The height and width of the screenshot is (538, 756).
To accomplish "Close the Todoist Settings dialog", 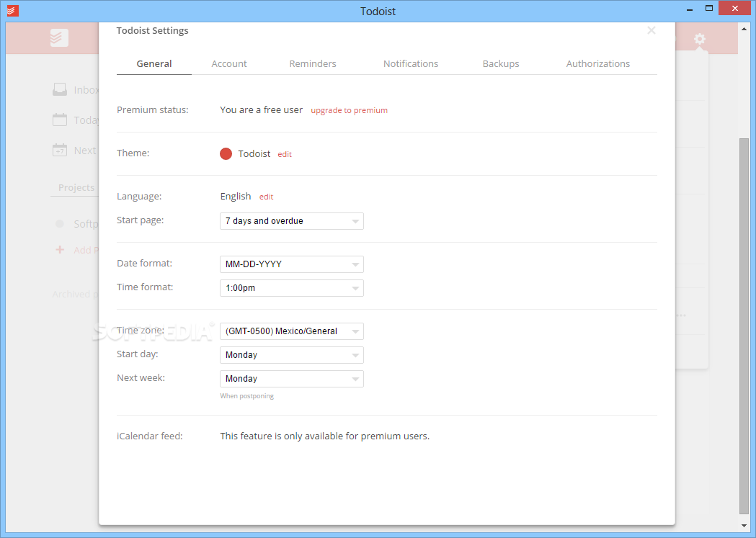I will 652,30.
